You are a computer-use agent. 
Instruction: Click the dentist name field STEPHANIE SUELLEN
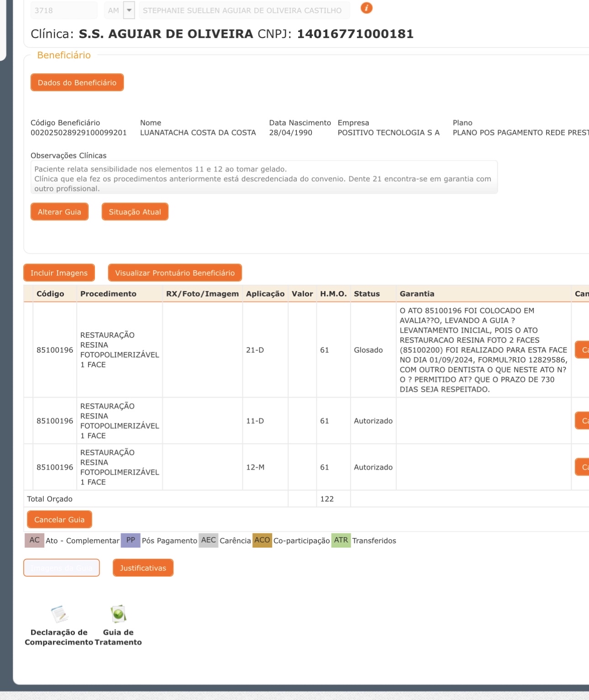(x=244, y=10)
